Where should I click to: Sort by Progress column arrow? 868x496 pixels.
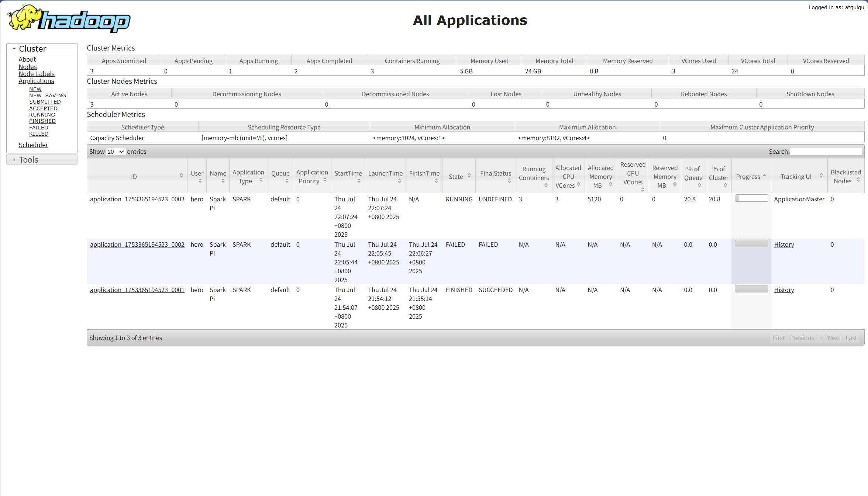(764, 176)
